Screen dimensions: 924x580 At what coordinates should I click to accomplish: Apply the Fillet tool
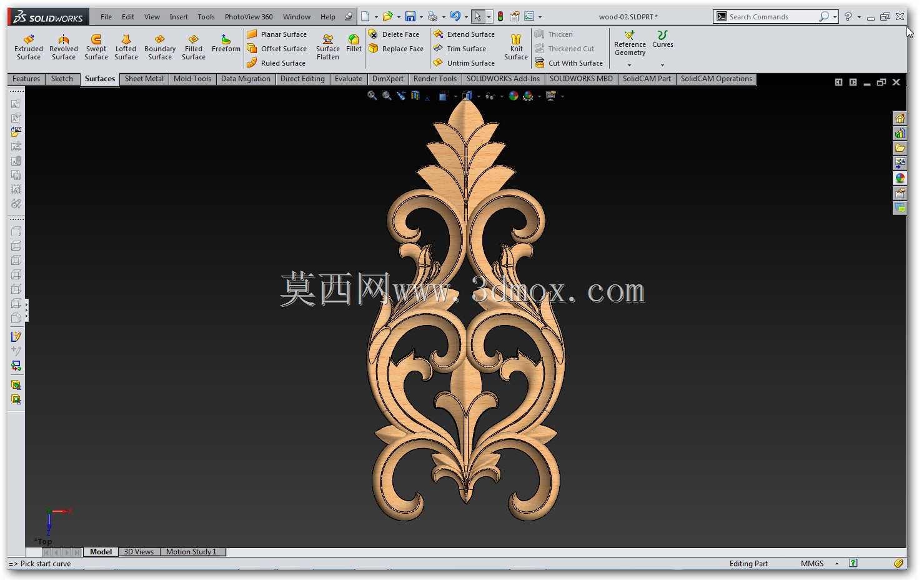[354, 44]
